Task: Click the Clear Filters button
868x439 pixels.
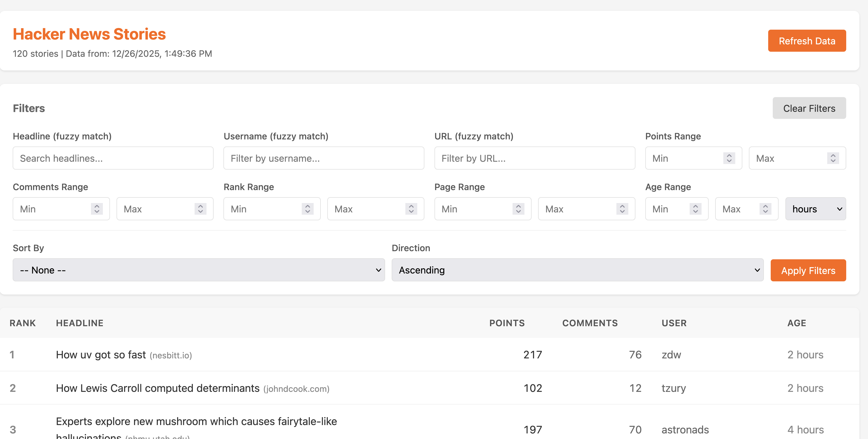Action: pos(809,108)
